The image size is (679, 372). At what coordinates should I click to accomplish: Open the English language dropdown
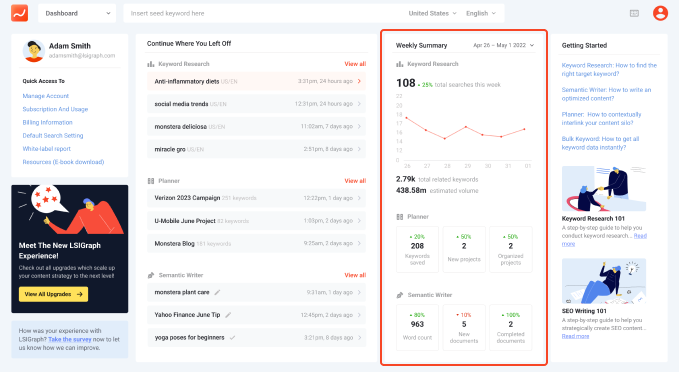pyautogui.click(x=481, y=13)
